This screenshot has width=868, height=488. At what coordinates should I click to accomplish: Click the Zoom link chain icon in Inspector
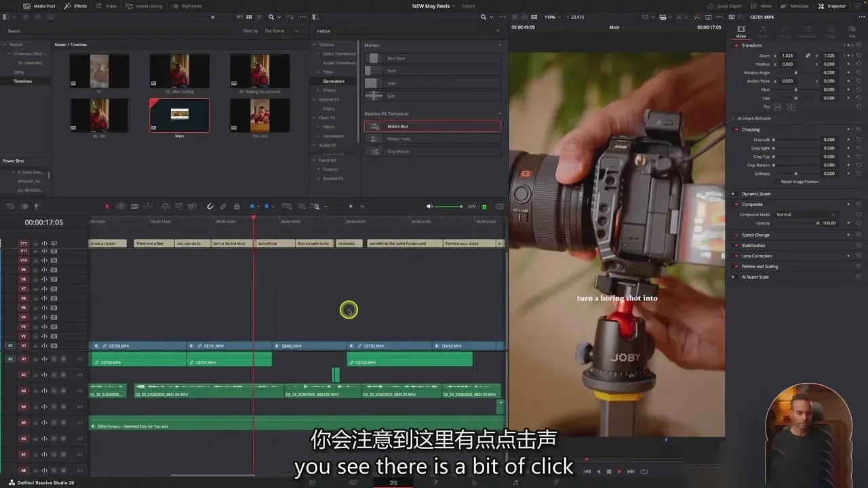[x=808, y=56]
